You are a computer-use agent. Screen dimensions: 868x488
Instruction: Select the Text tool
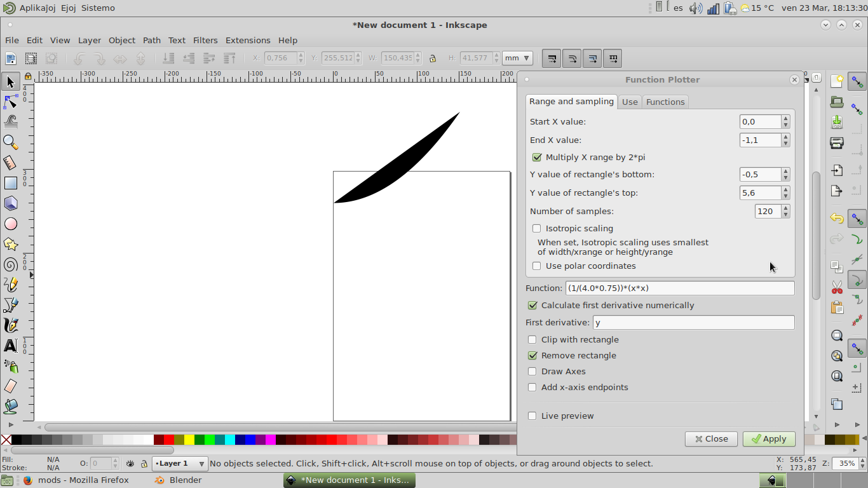(x=10, y=346)
